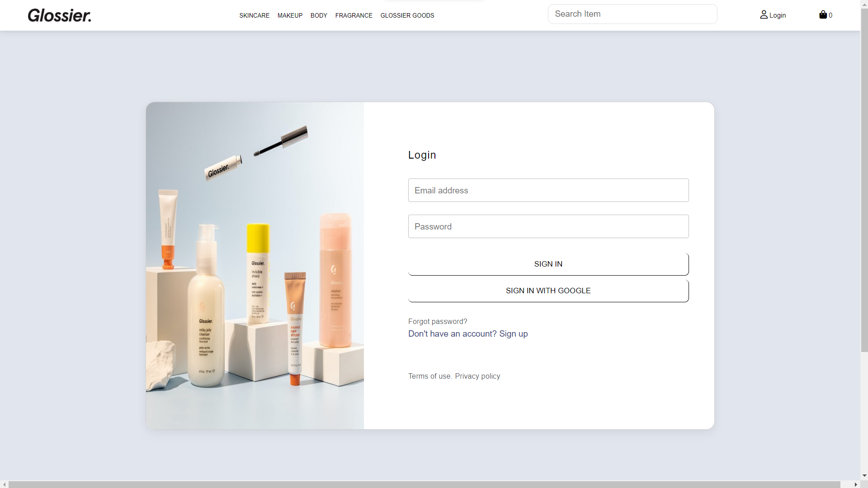
Task: Open the SKINCARE menu
Action: [254, 15]
